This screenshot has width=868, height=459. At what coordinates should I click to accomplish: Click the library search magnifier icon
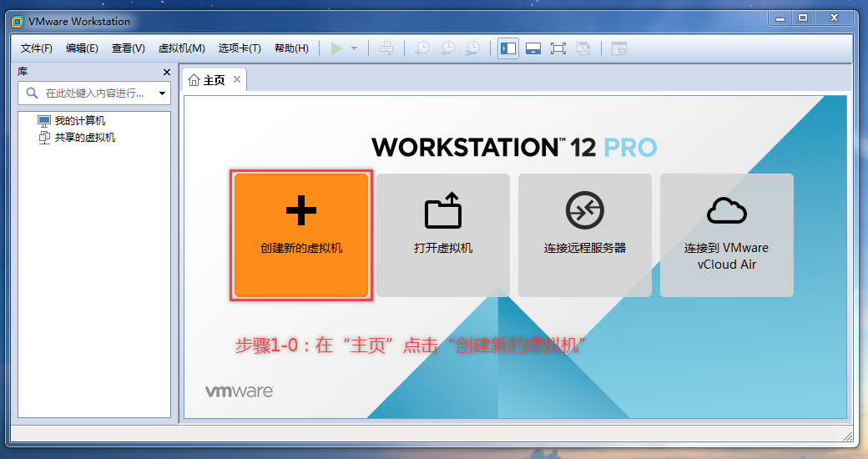(x=32, y=93)
